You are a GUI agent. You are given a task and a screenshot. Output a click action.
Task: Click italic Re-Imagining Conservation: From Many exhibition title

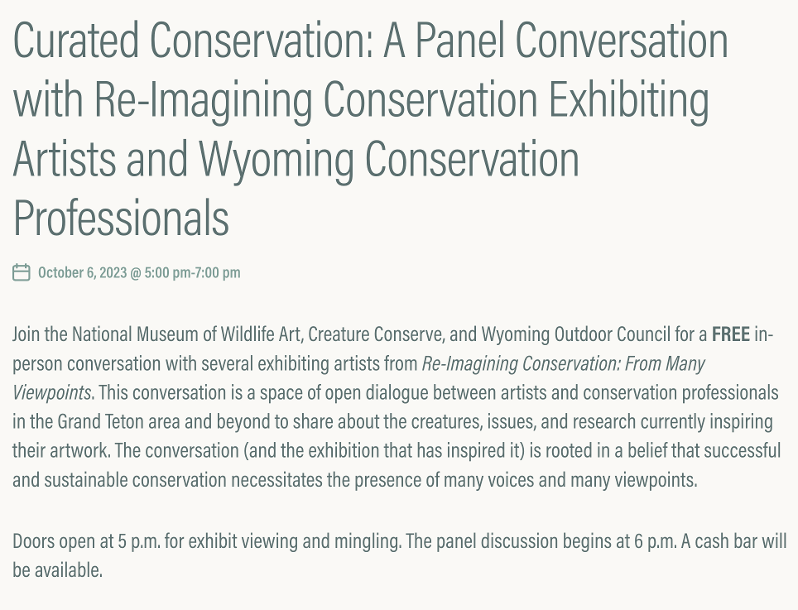(x=563, y=364)
